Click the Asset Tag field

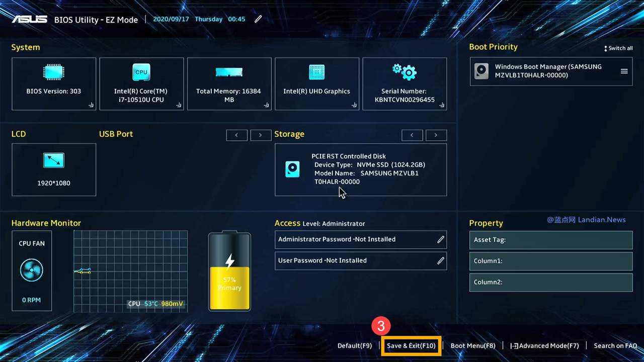tap(551, 240)
